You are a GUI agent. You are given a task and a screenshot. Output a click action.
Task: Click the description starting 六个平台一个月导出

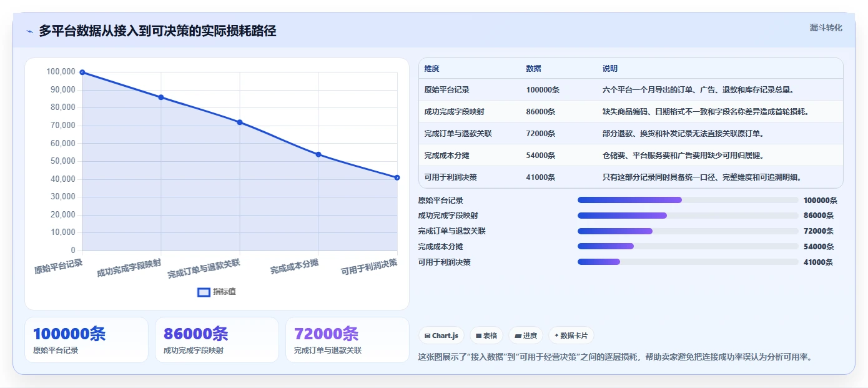(x=698, y=90)
